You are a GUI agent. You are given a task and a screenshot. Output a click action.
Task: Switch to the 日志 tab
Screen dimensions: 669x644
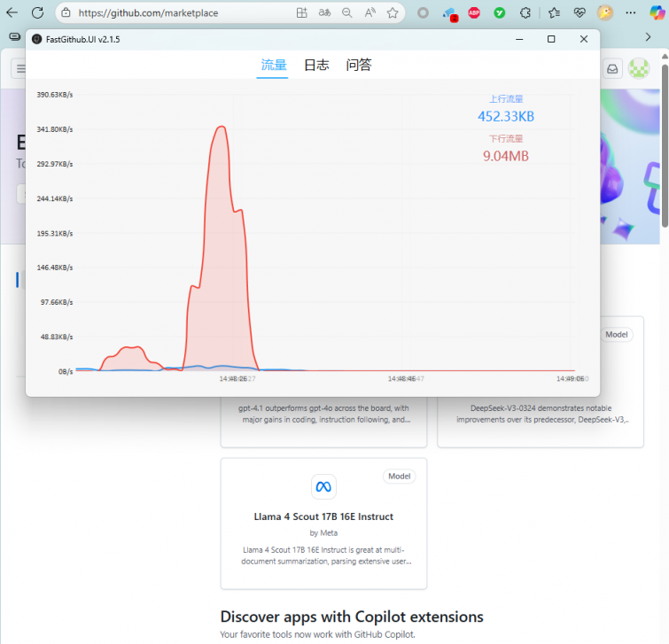click(x=316, y=65)
